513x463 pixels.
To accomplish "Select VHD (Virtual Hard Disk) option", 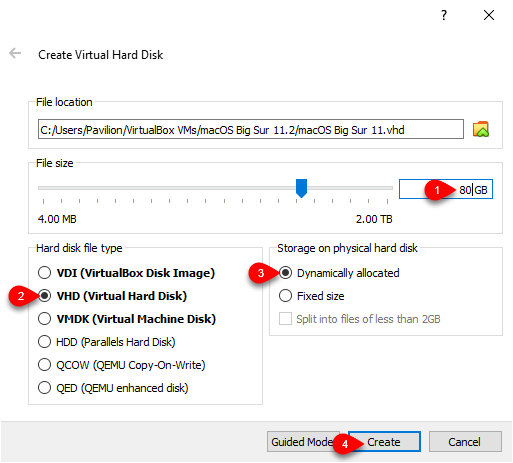I will coord(112,296).
